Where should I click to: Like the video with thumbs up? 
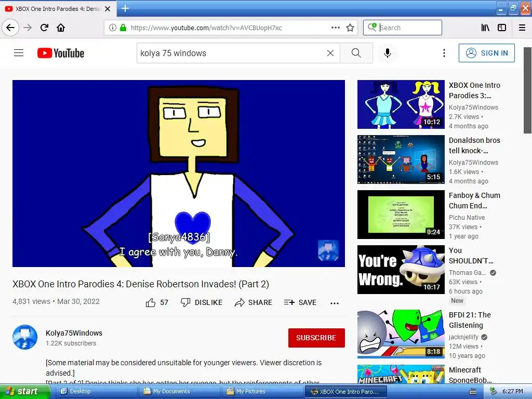[157, 302]
